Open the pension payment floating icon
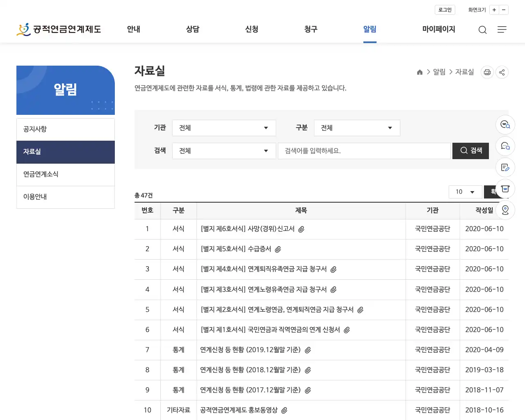Image resolution: width=525 pixels, height=420 pixels. 505,189
